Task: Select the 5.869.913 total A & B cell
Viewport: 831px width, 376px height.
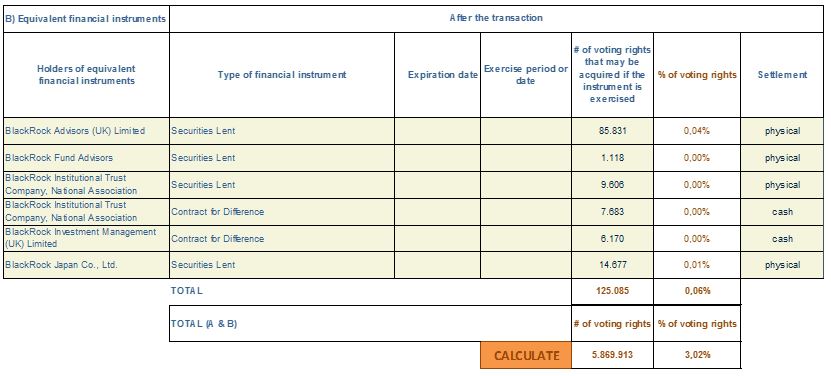Action: [613, 355]
